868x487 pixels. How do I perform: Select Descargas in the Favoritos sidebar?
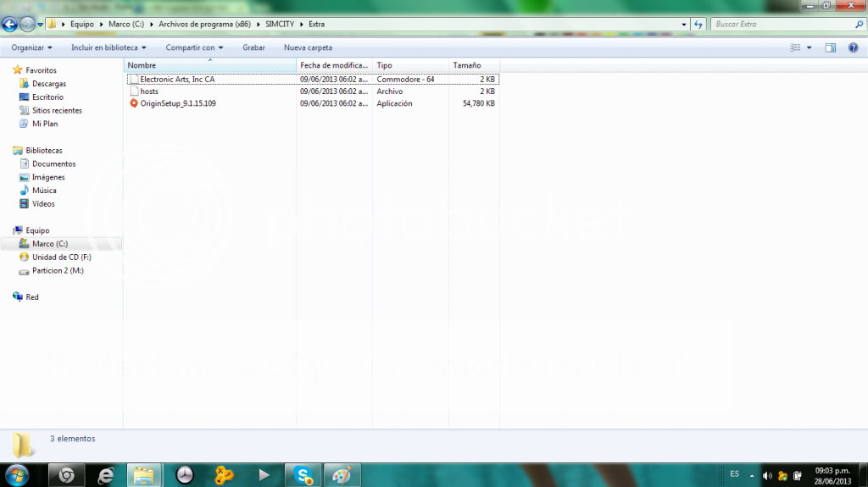[x=49, y=84]
